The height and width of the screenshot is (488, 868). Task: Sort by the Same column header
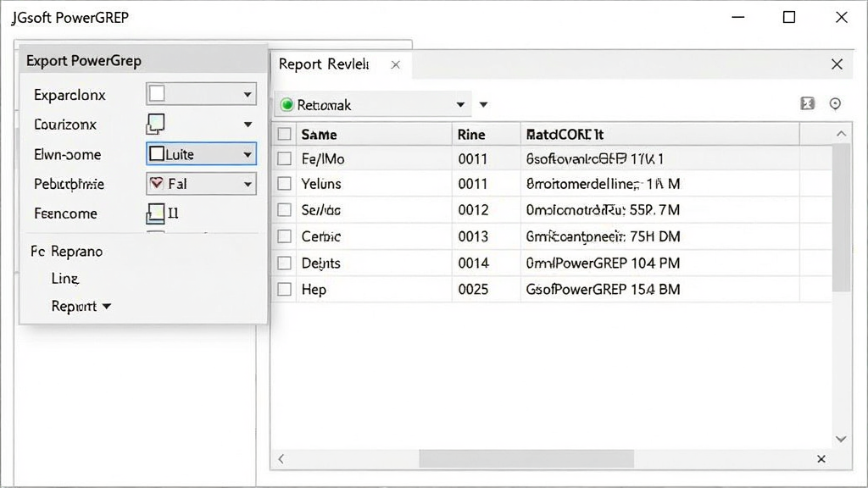click(374, 135)
